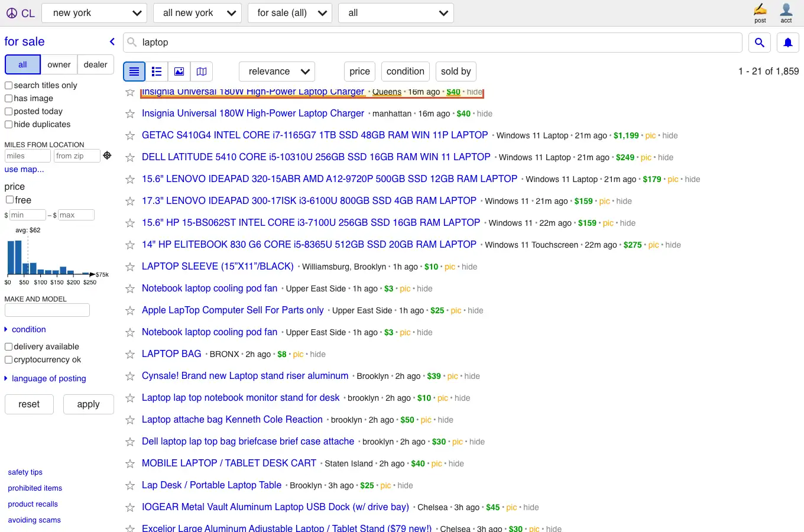
Task: Open the new york location dropdown
Action: click(x=95, y=13)
